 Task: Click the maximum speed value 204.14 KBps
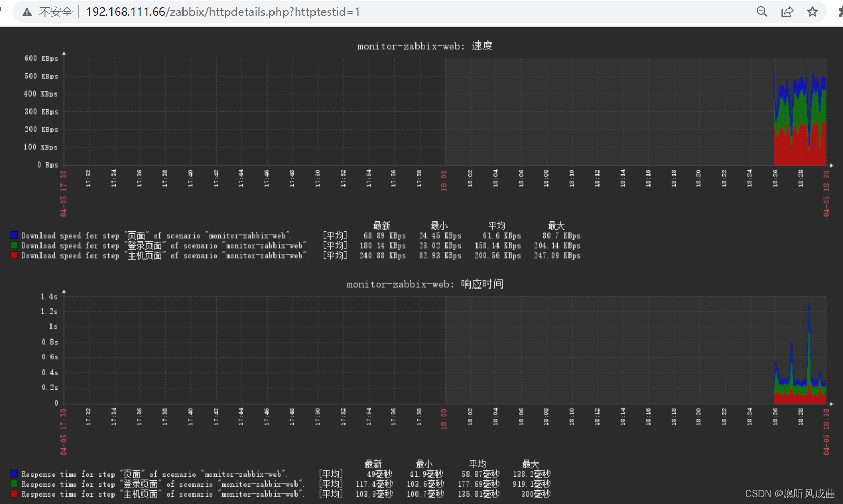pos(557,246)
